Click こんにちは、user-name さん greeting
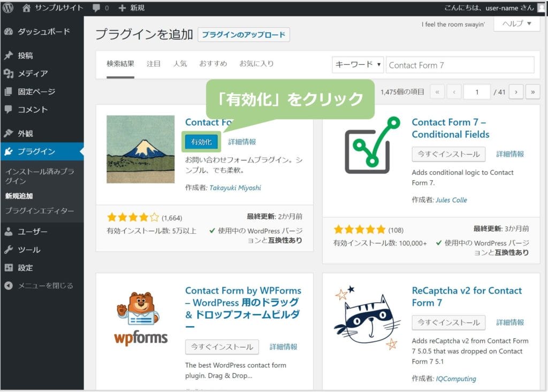 [489, 7]
